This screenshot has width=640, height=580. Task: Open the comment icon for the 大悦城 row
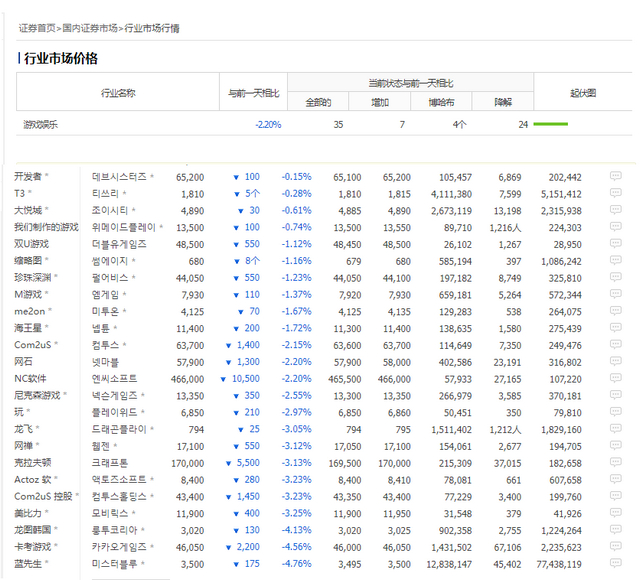(616, 210)
